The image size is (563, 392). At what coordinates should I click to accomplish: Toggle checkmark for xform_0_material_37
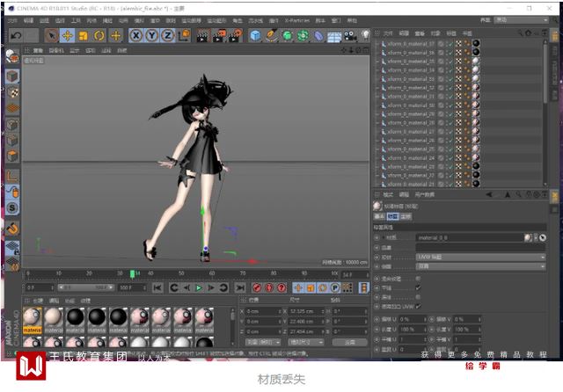pyautogui.click(x=450, y=44)
